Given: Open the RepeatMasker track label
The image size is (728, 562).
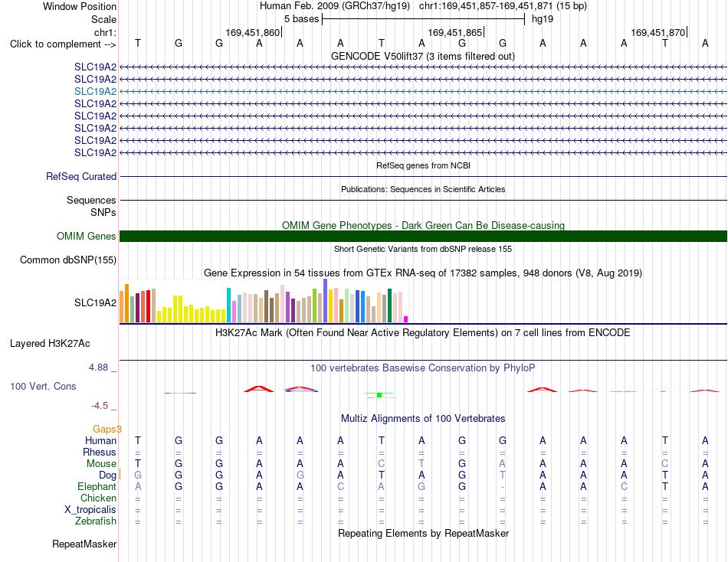Looking at the screenshot, I should (x=84, y=544).
